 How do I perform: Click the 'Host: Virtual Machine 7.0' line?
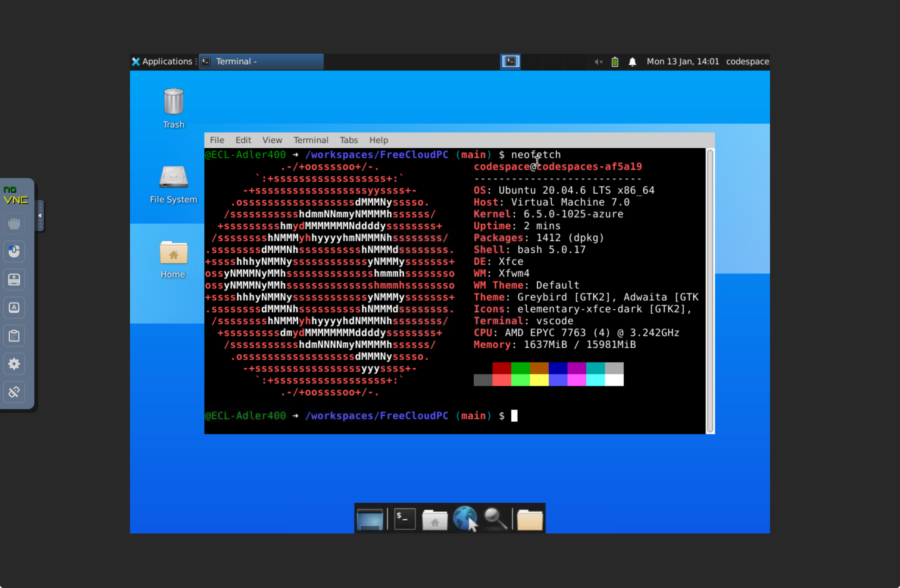pos(552,202)
